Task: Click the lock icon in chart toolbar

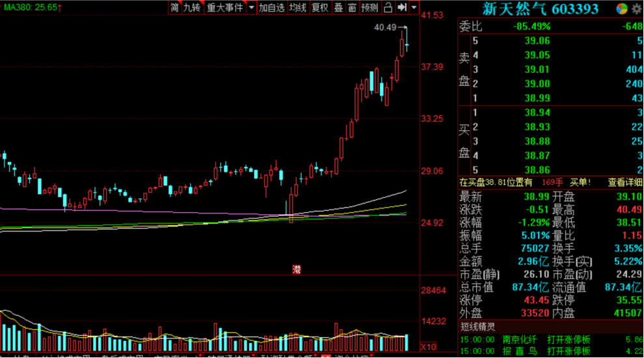Action: tap(388, 7)
